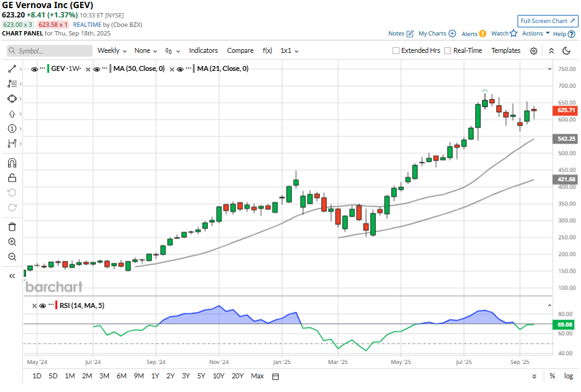Open the 1x1 grid layout dropdown
Screen dimensions: 581x392
289,51
